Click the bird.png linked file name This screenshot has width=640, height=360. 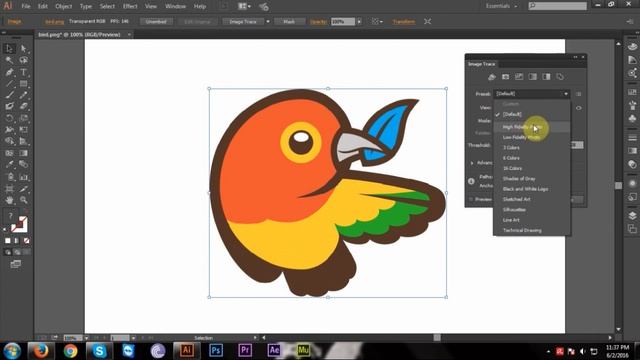[54, 21]
